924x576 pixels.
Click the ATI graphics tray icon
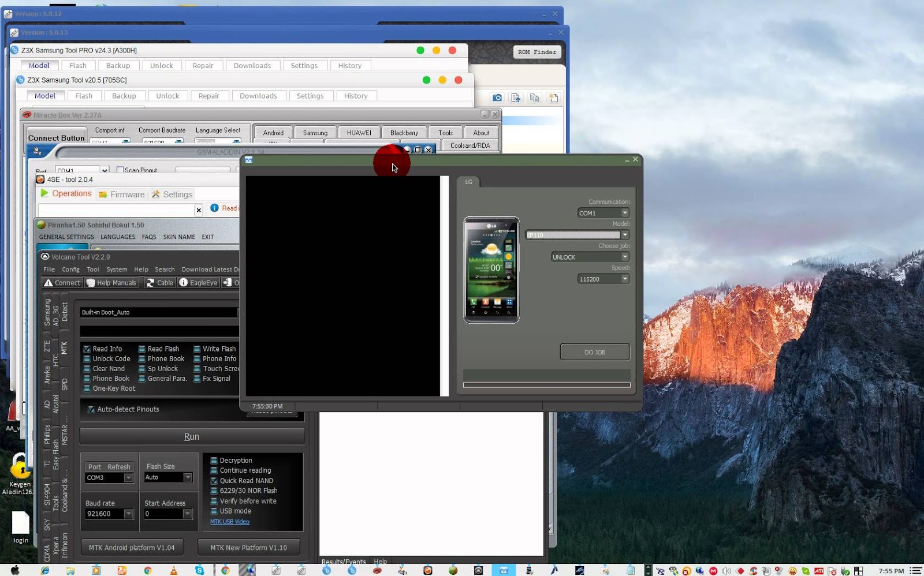pyautogui.click(x=819, y=571)
